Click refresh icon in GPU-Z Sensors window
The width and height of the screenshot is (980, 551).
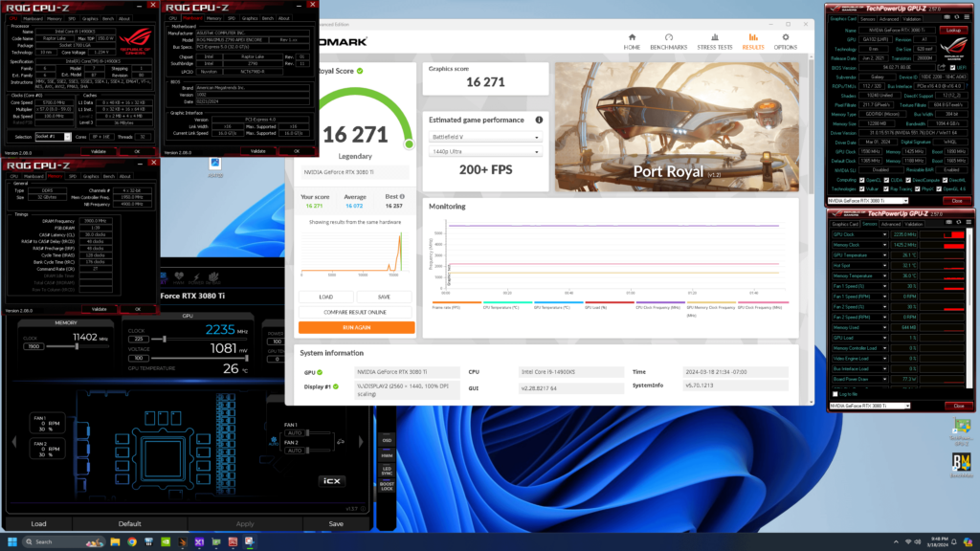[959, 222]
